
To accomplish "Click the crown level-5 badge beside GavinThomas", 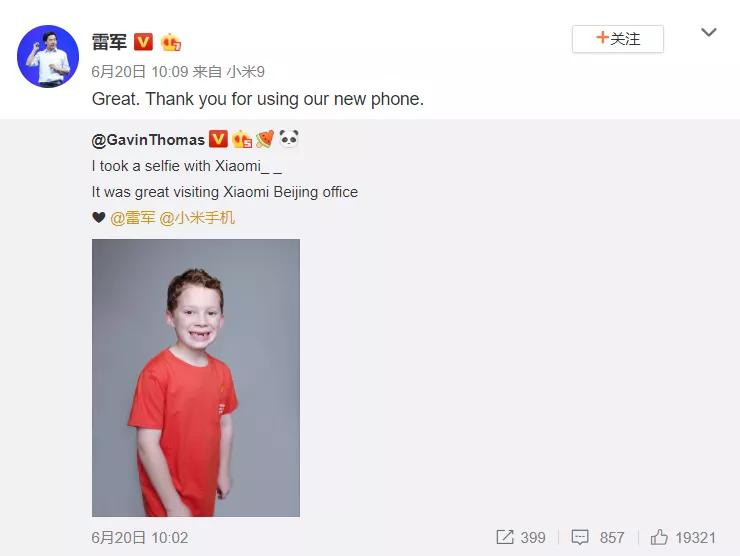I will [242, 139].
